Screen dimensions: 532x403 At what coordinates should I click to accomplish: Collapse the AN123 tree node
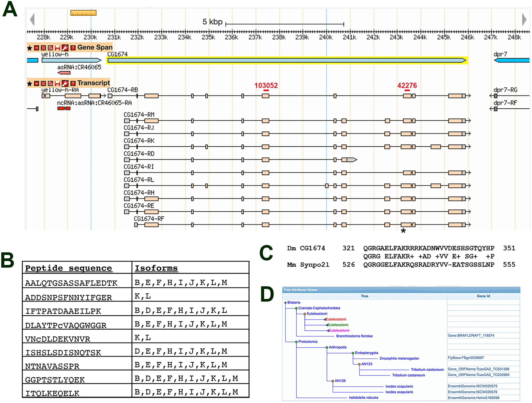pyautogui.click(x=359, y=364)
